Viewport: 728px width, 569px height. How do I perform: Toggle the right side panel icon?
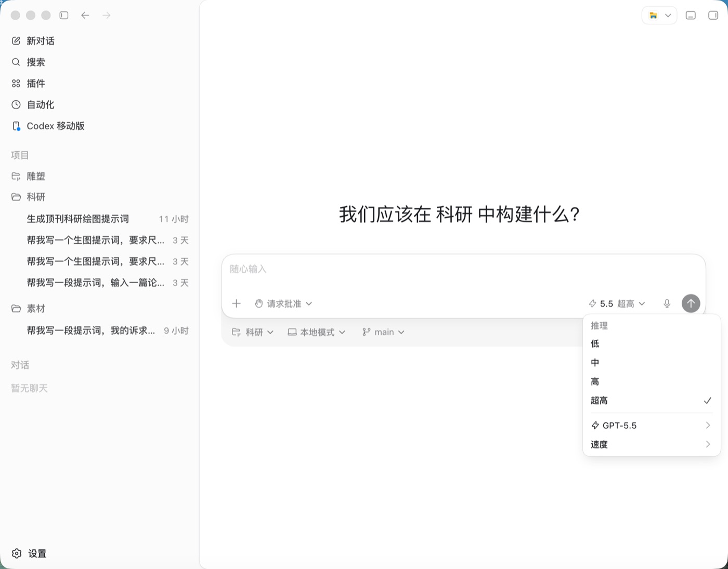[x=713, y=16]
